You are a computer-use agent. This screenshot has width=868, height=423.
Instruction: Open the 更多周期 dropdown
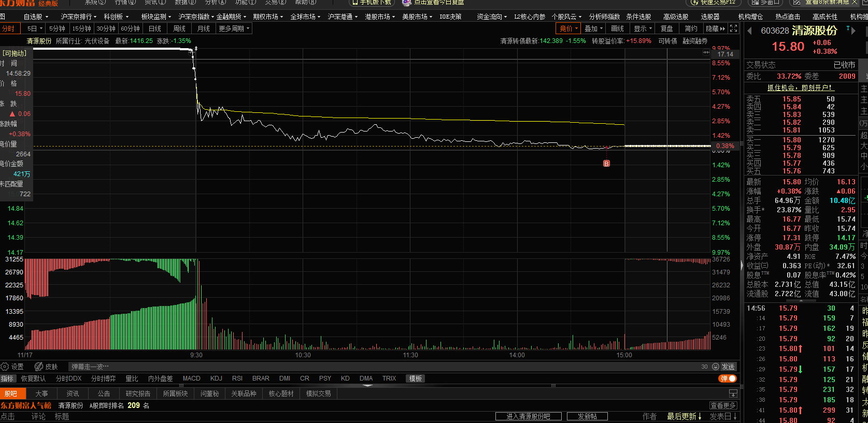234,28
